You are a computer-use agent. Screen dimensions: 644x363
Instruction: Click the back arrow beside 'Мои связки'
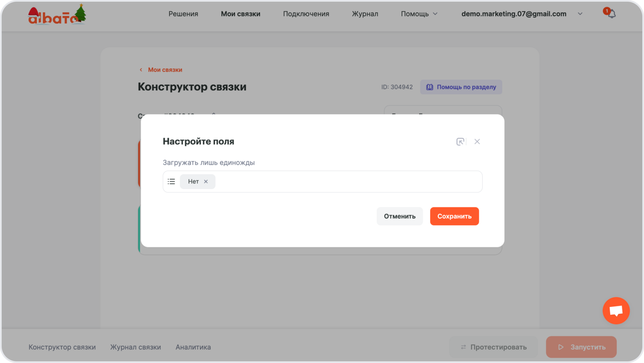[x=141, y=70]
